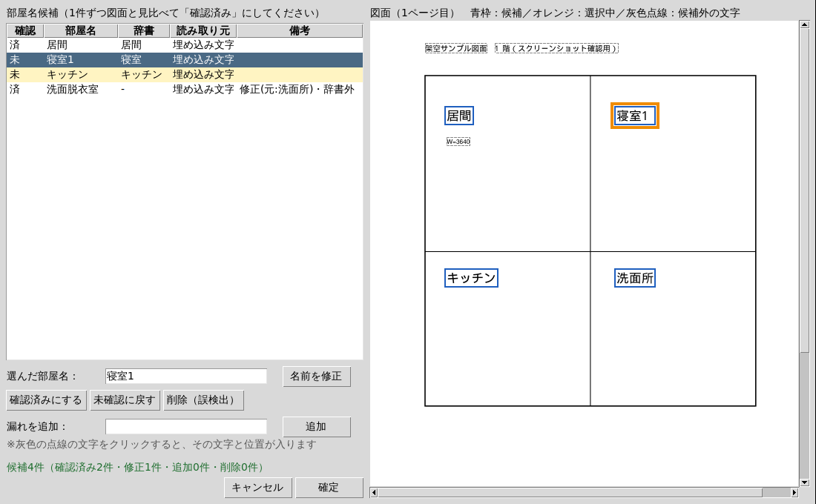Confirm with the 確定 button

pyautogui.click(x=329, y=488)
